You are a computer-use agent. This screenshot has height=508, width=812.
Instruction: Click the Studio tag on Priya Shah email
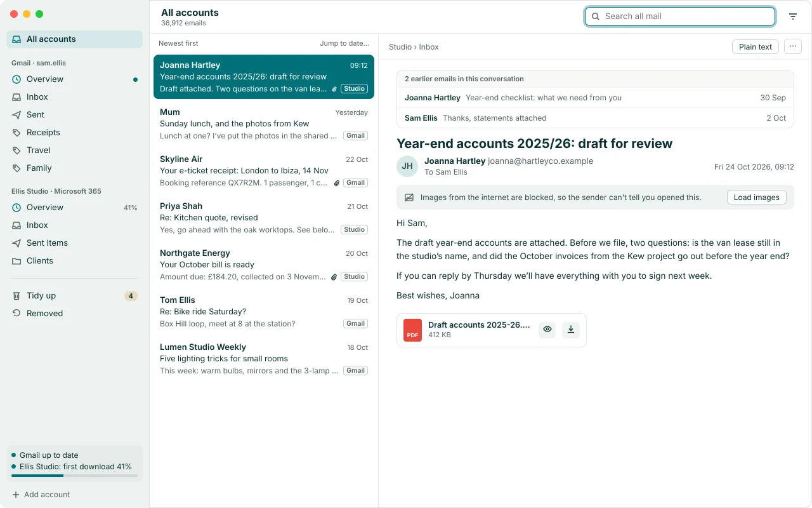(x=355, y=230)
